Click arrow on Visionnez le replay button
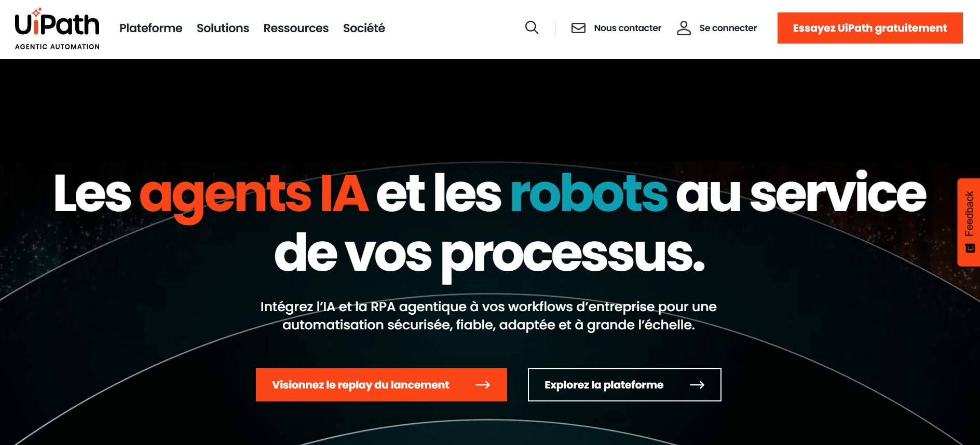 (483, 385)
